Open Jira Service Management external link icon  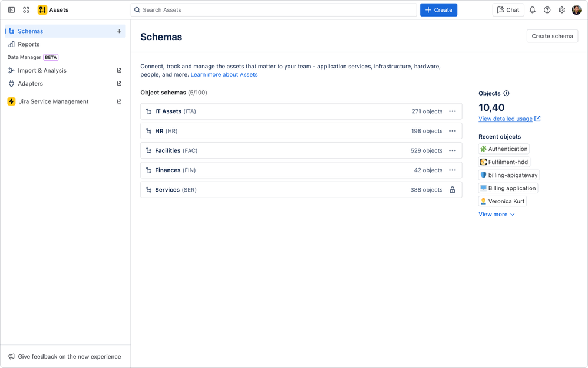[119, 101]
